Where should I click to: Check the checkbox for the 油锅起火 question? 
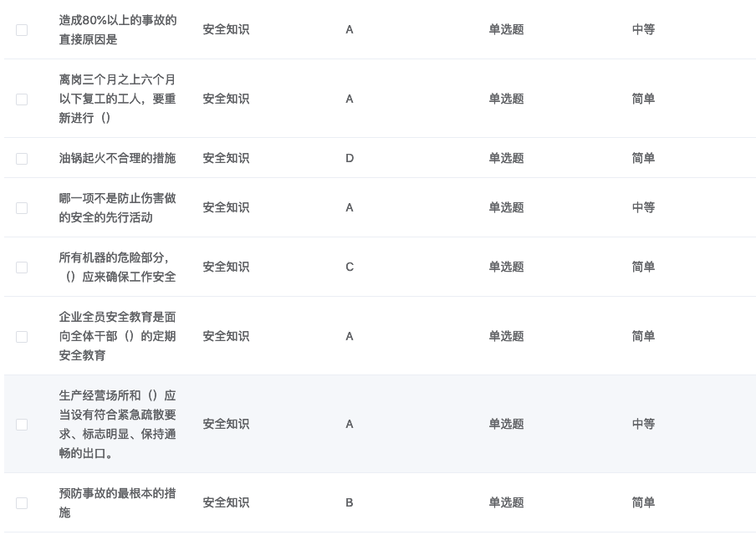(22, 158)
